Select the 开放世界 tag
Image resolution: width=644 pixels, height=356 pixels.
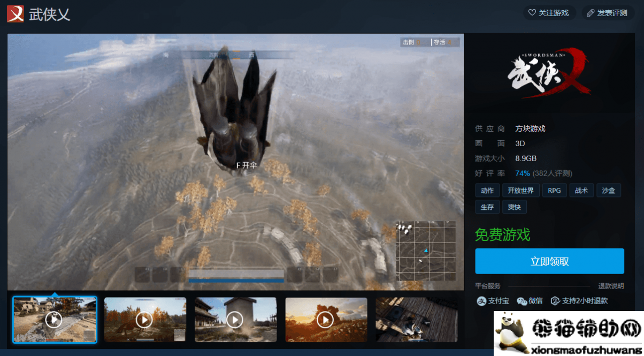pos(520,191)
